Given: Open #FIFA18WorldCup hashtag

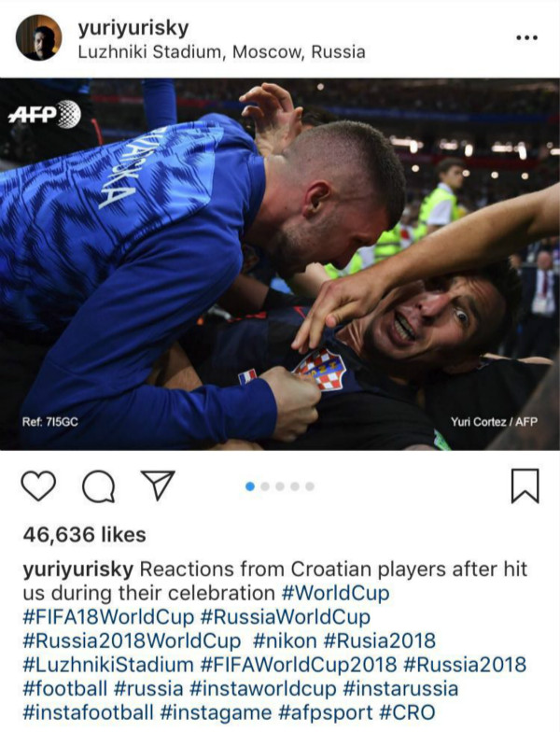Looking at the screenshot, I should point(108,616).
